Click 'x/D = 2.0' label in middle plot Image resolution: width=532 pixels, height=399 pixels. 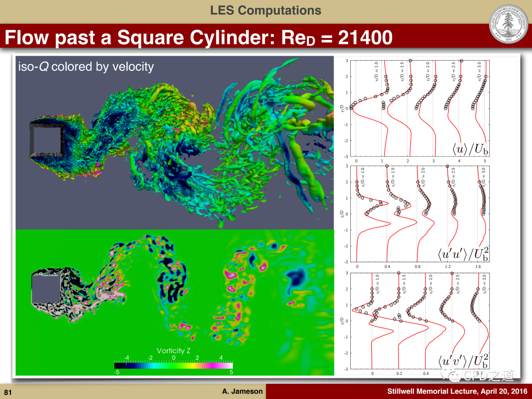[x=423, y=177]
